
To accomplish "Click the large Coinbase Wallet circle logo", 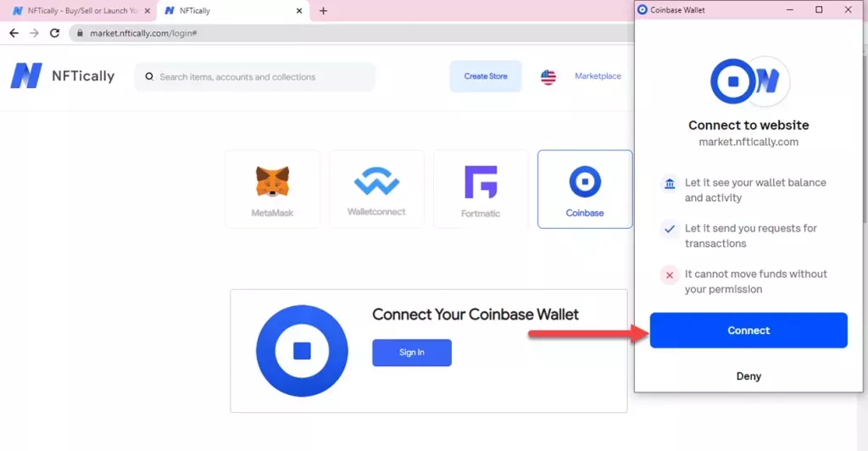I will (x=302, y=351).
